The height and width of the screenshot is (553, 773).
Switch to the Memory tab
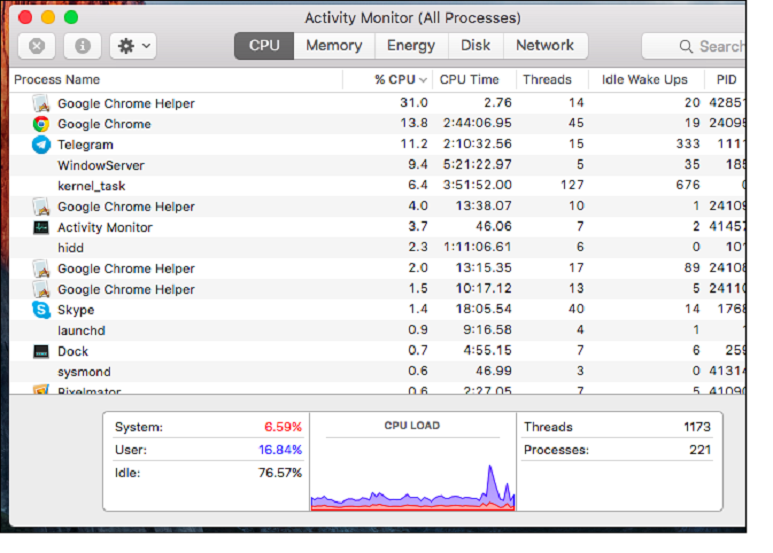coord(334,46)
